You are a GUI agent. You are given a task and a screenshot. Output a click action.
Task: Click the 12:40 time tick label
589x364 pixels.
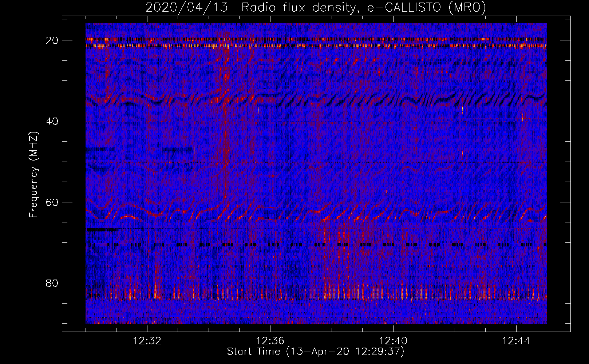393,341
